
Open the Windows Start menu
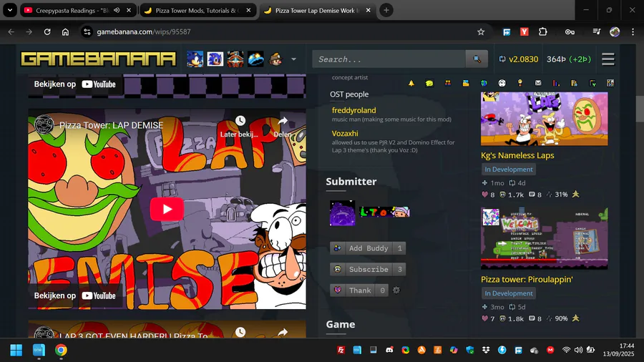click(x=16, y=350)
